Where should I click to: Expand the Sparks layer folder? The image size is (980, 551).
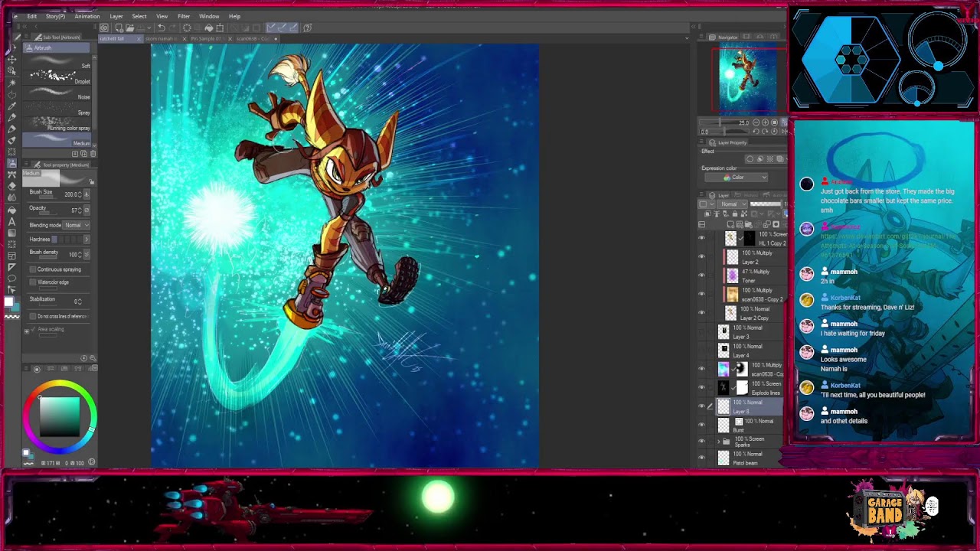pyautogui.click(x=718, y=442)
